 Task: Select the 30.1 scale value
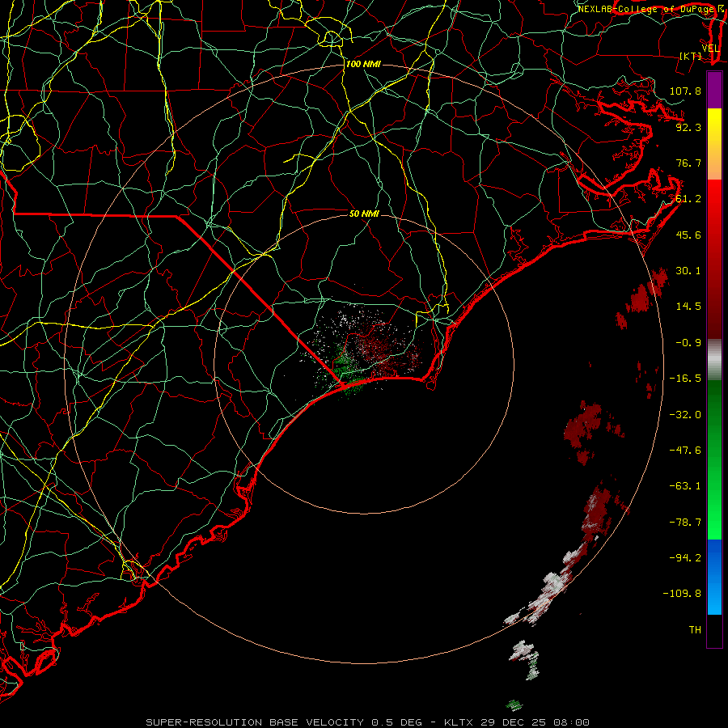pos(688,271)
